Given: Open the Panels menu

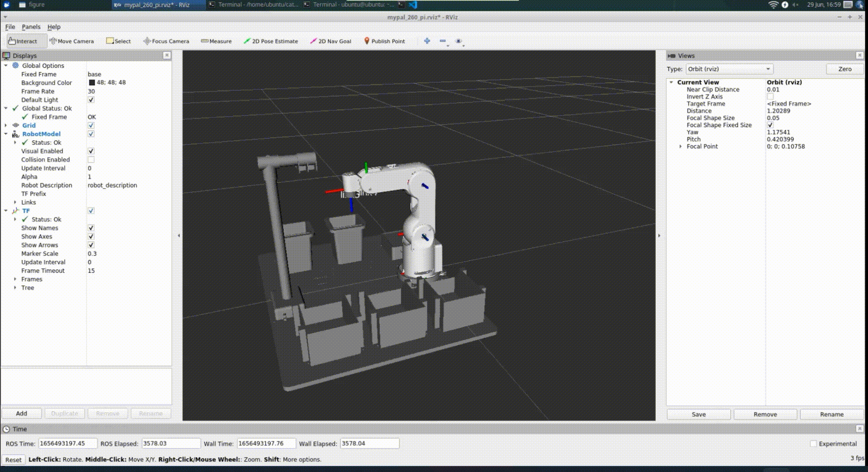Looking at the screenshot, I should 31,27.
